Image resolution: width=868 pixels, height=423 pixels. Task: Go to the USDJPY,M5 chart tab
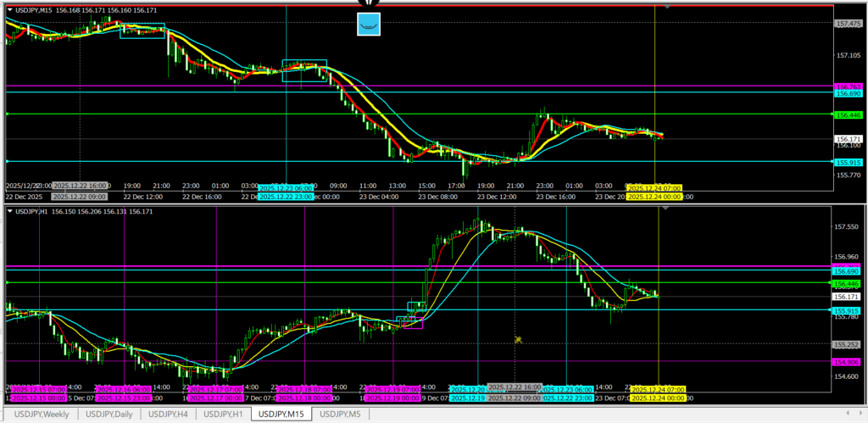(x=338, y=414)
